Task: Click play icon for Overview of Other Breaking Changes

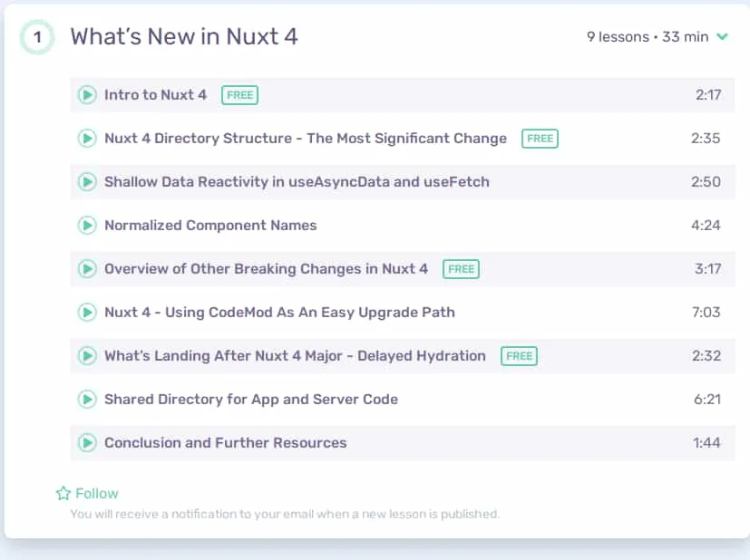Action: [x=88, y=268]
